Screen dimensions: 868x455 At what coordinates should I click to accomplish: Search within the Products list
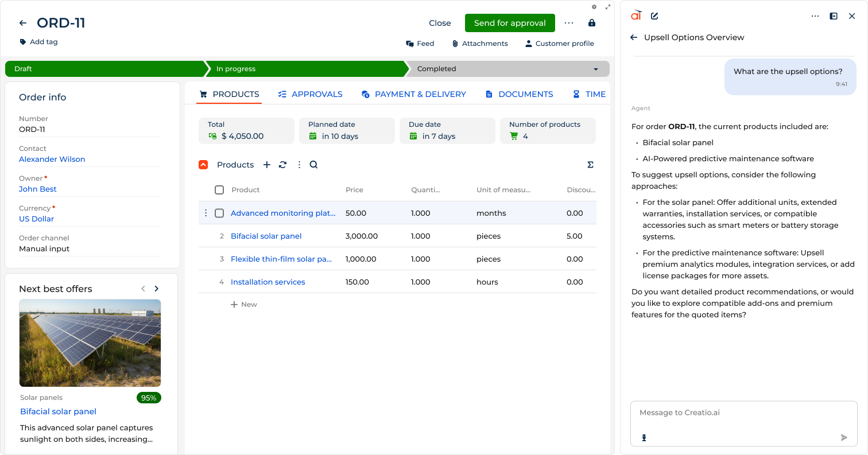pyautogui.click(x=313, y=165)
